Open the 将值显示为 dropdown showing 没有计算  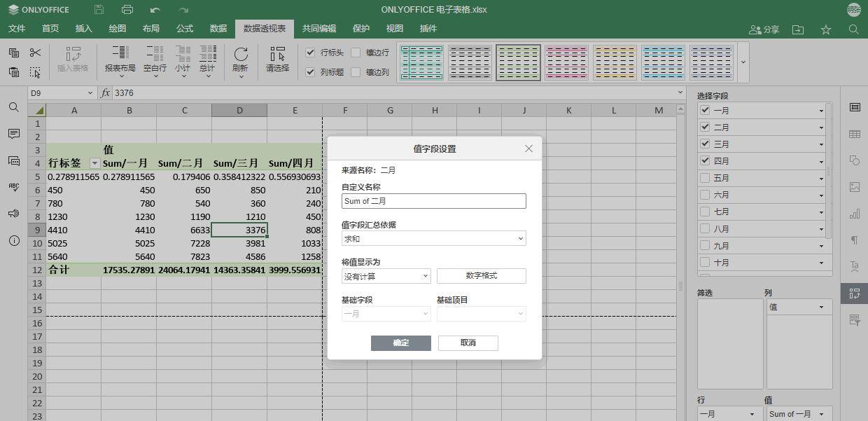pos(386,276)
